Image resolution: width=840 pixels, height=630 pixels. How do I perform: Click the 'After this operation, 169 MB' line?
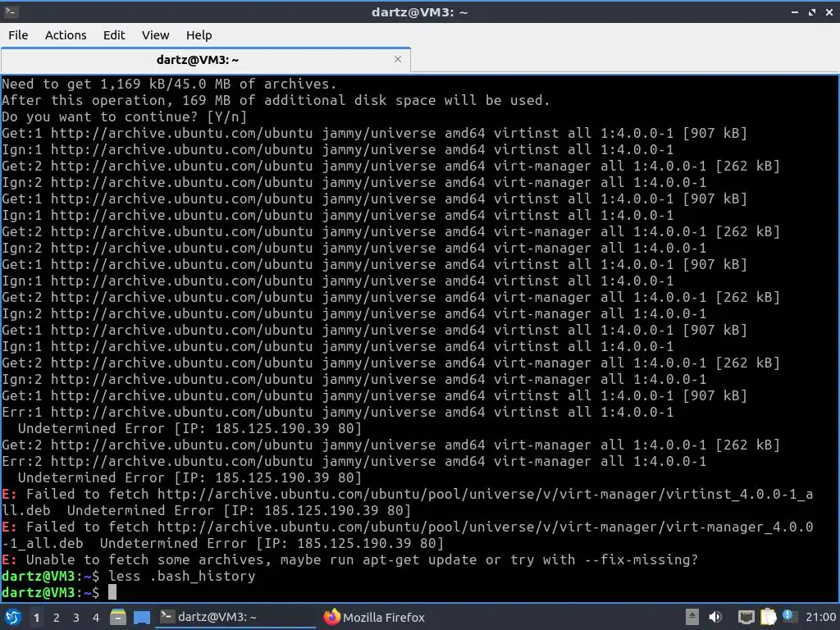276,100
